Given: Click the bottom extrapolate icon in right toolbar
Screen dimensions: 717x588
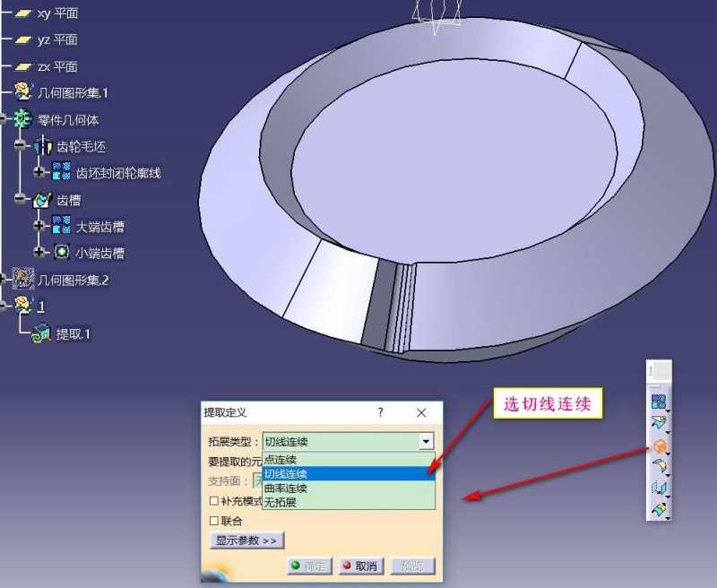Looking at the screenshot, I should 657,507.
